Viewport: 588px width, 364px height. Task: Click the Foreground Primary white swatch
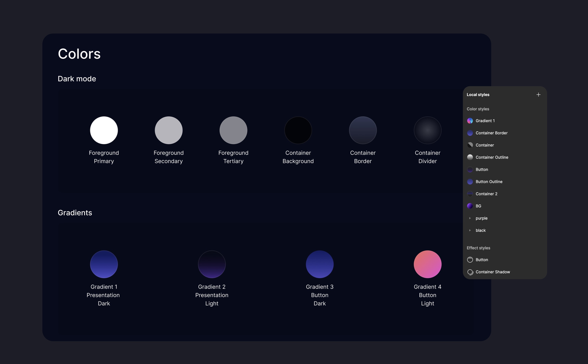(104, 130)
